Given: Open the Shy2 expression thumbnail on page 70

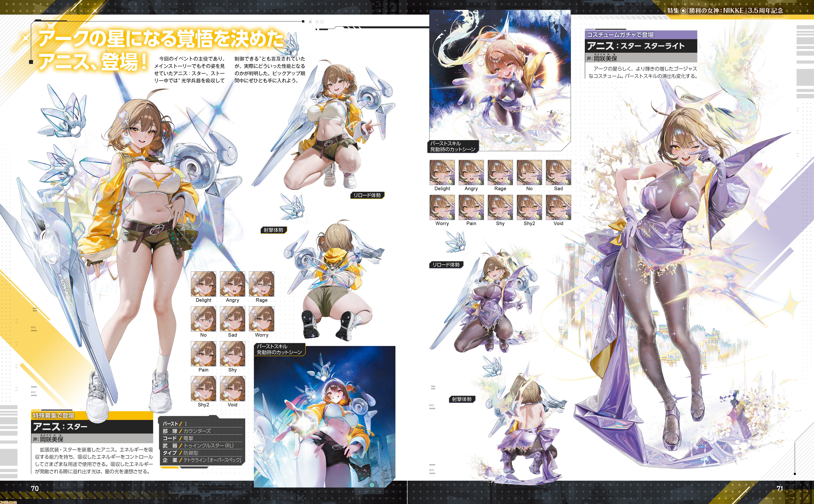Looking at the screenshot, I should (203, 389).
